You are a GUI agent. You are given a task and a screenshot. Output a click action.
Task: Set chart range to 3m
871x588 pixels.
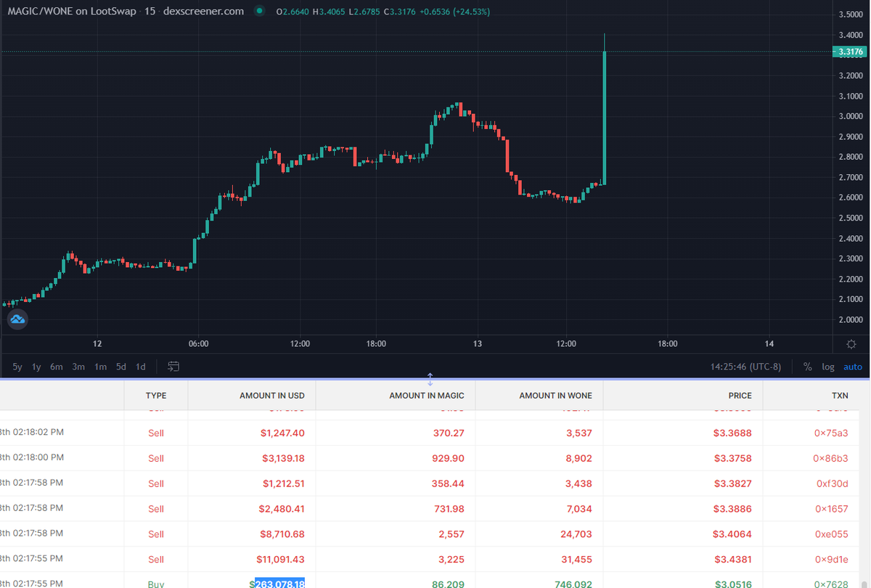(78, 367)
